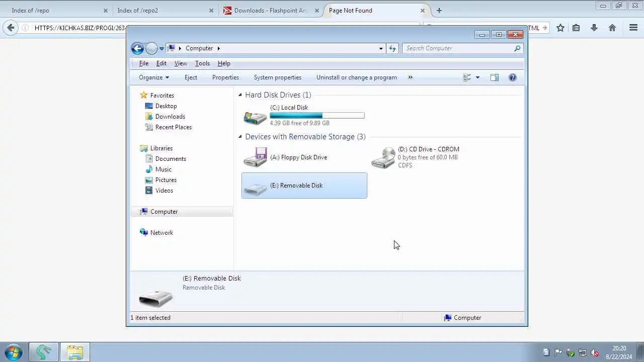The image size is (644, 362).
Task: Open a new browser tab
Action: 439,11
